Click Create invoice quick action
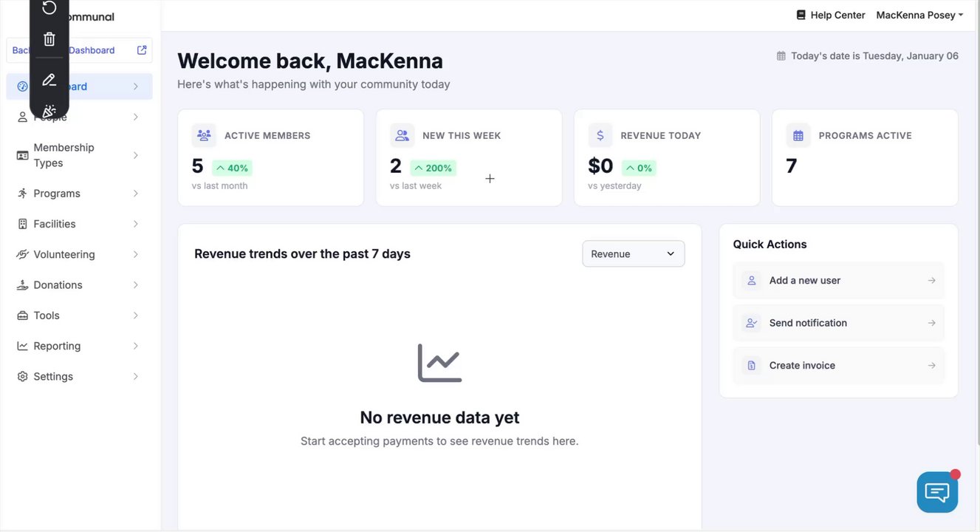The image size is (980, 532). (x=838, y=366)
